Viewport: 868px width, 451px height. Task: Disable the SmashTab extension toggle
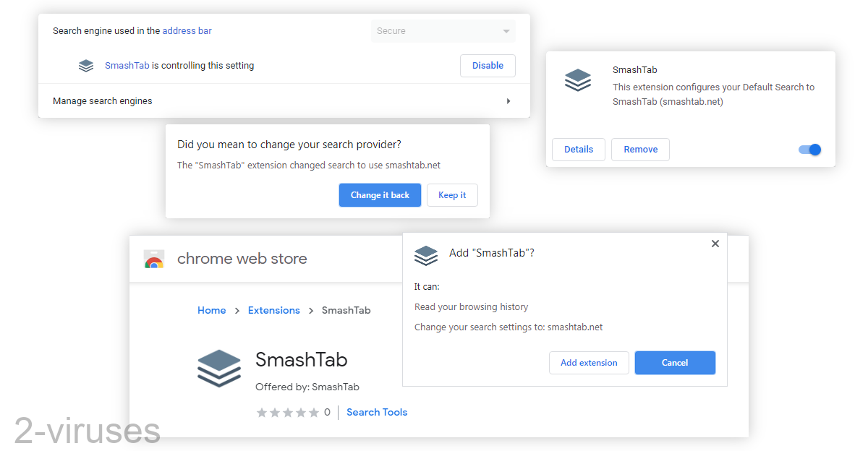[809, 150]
